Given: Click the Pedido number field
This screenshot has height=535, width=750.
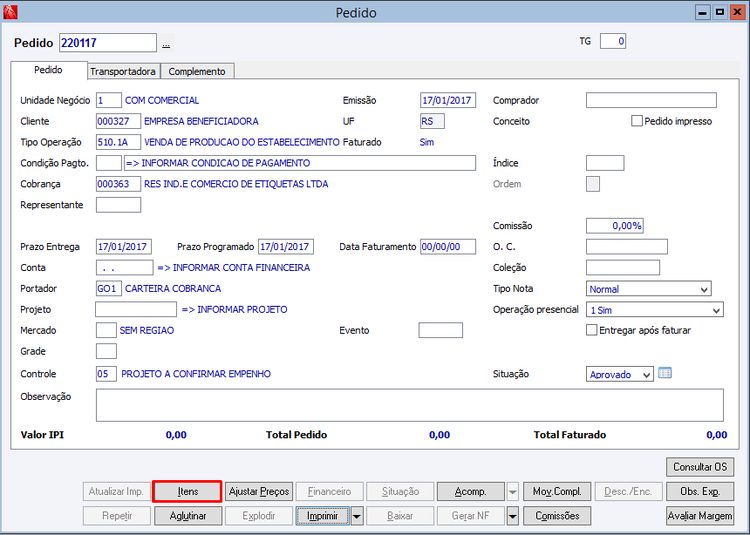Looking at the screenshot, I should [x=108, y=43].
